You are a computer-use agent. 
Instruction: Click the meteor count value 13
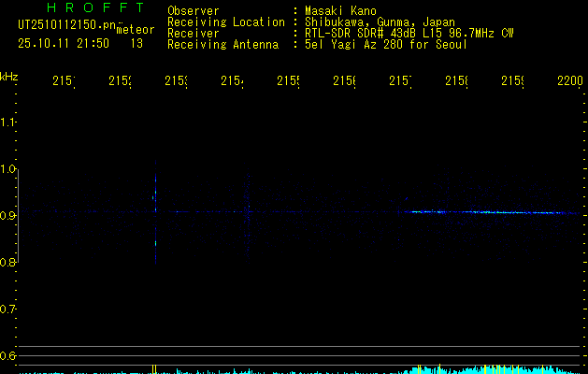click(136, 44)
